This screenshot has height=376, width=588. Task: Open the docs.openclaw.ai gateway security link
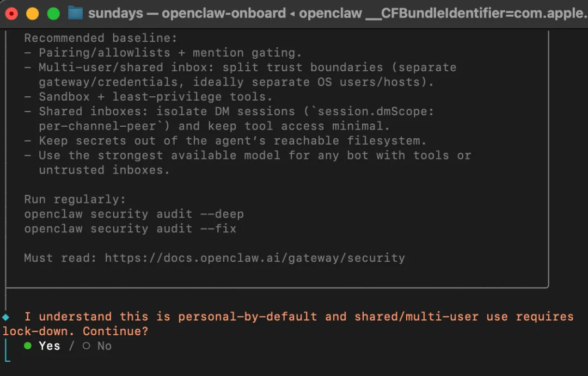tap(255, 258)
